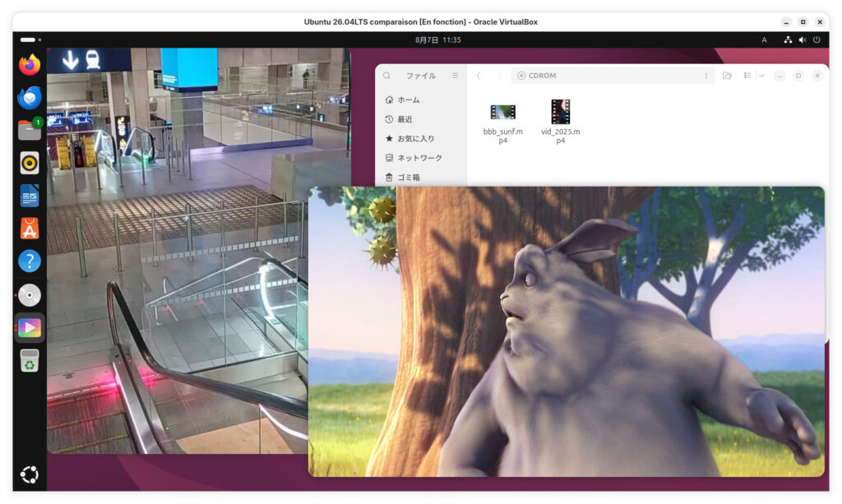Select the video player icon in the dock

tap(30, 327)
